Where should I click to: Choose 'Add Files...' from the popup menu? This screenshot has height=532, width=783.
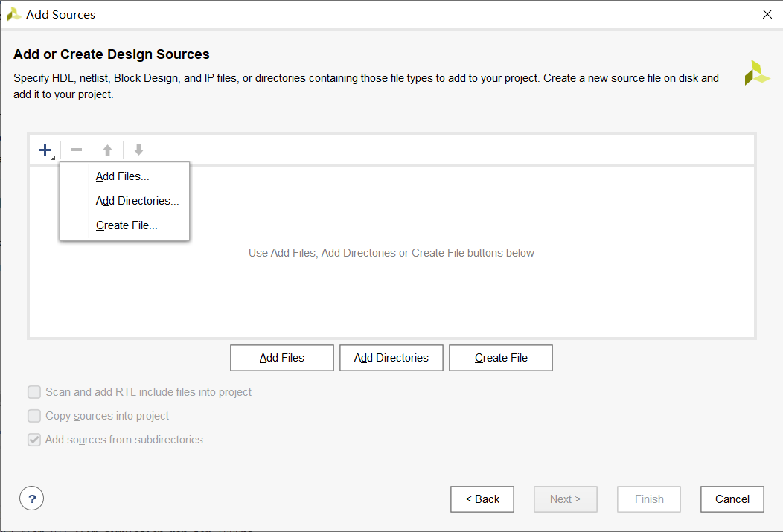123,176
